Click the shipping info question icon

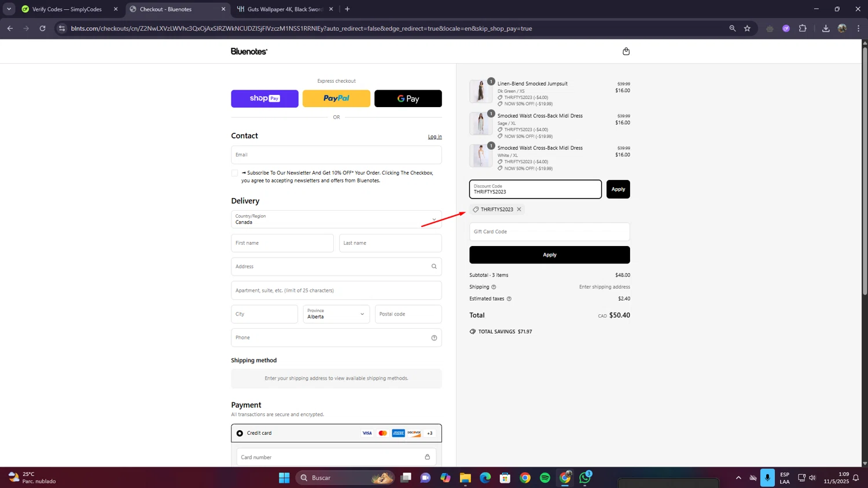(x=494, y=287)
